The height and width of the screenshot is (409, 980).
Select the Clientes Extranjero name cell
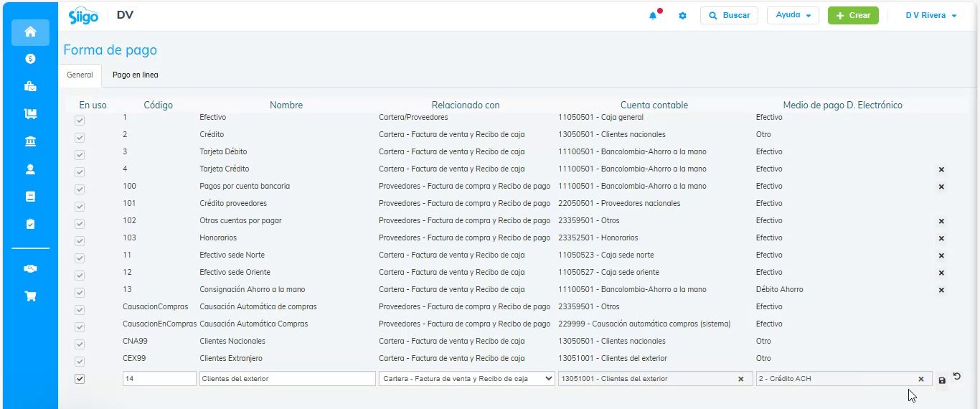(x=231, y=358)
